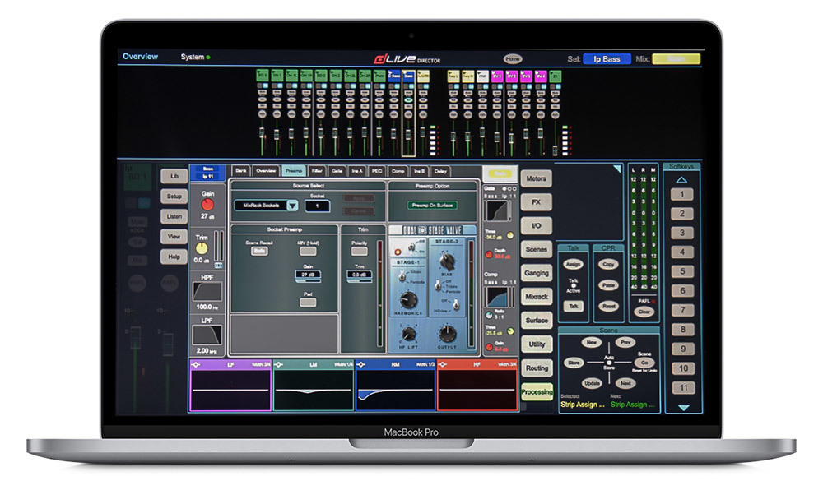Click the Comp curve display
823x504 pixels.
pos(496,297)
